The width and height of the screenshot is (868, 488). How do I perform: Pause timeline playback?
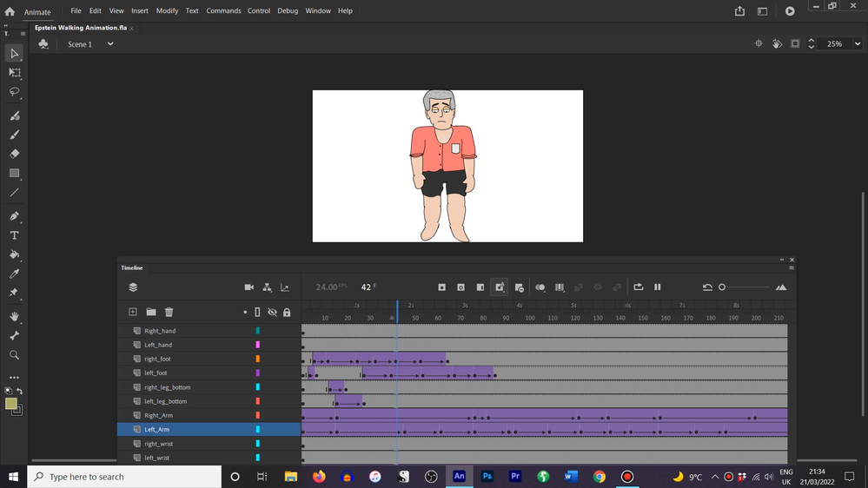(657, 287)
